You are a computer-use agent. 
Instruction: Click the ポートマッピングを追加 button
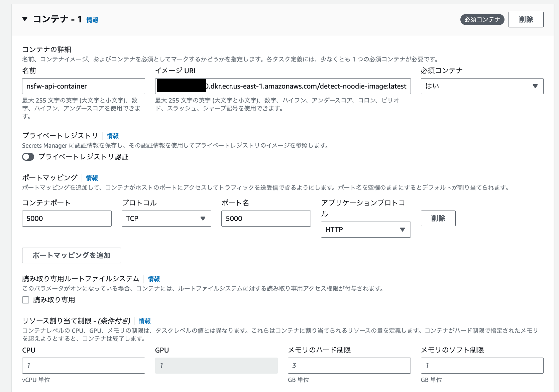(x=71, y=255)
